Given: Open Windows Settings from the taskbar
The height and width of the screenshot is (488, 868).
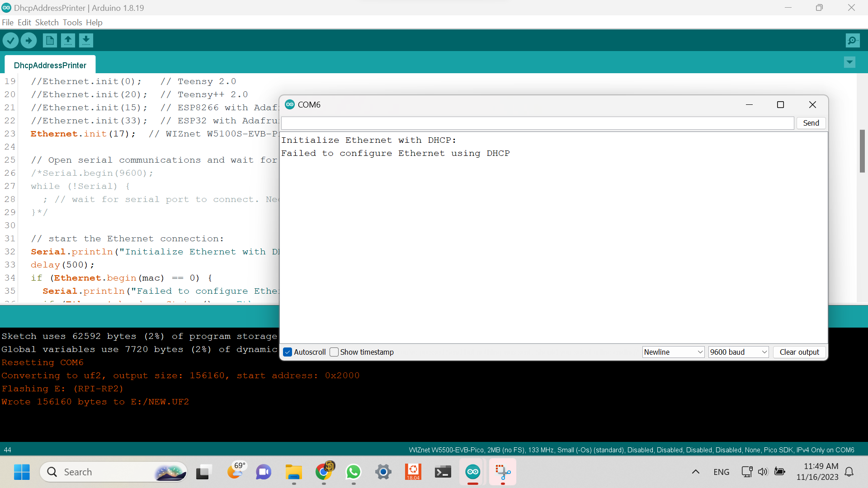Looking at the screenshot, I should point(383,472).
